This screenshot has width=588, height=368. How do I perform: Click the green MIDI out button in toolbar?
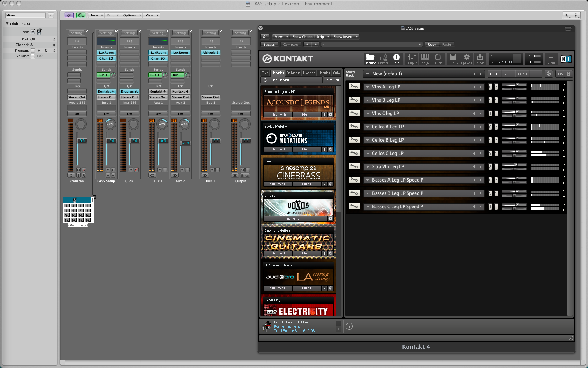[81, 15]
